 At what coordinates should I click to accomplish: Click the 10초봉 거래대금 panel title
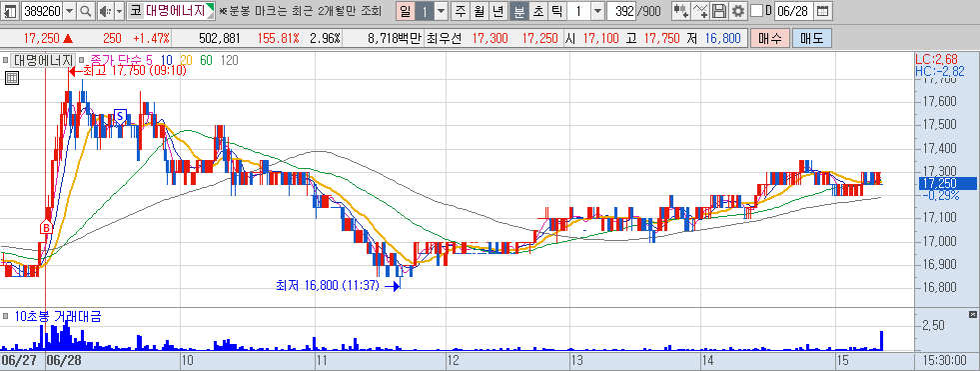(x=58, y=317)
